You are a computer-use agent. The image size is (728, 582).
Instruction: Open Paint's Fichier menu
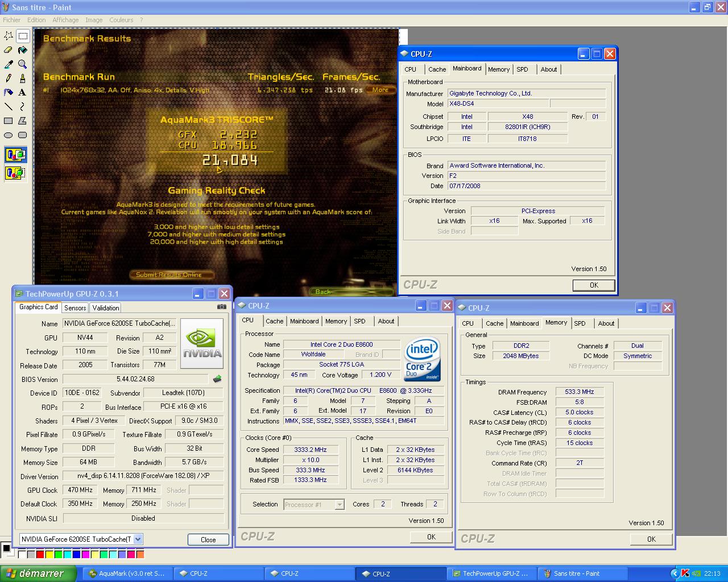pyautogui.click(x=11, y=20)
